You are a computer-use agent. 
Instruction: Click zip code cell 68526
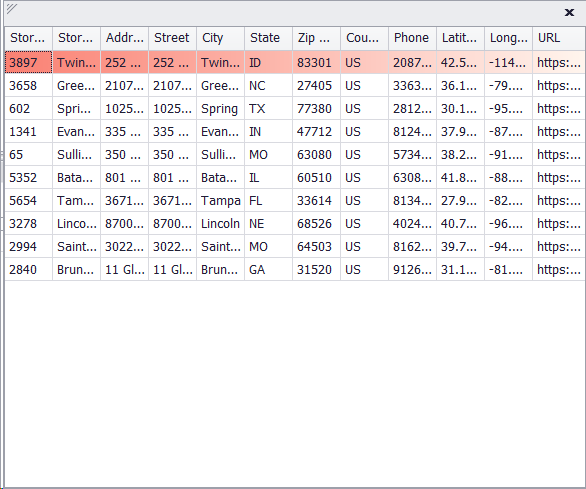(316, 224)
